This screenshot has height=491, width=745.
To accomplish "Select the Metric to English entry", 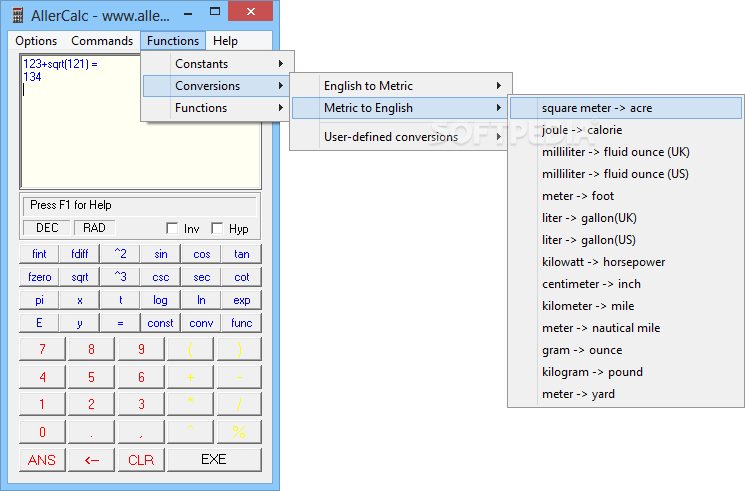I will (x=401, y=108).
